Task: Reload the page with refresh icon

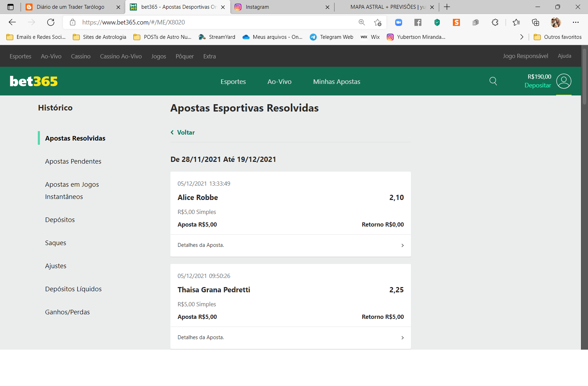Action: pyautogui.click(x=51, y=22)
